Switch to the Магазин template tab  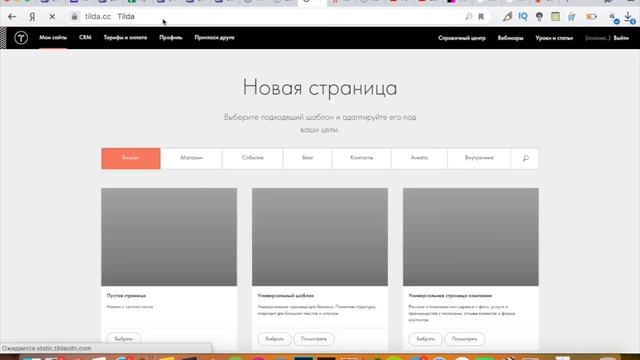click(191, 158)
